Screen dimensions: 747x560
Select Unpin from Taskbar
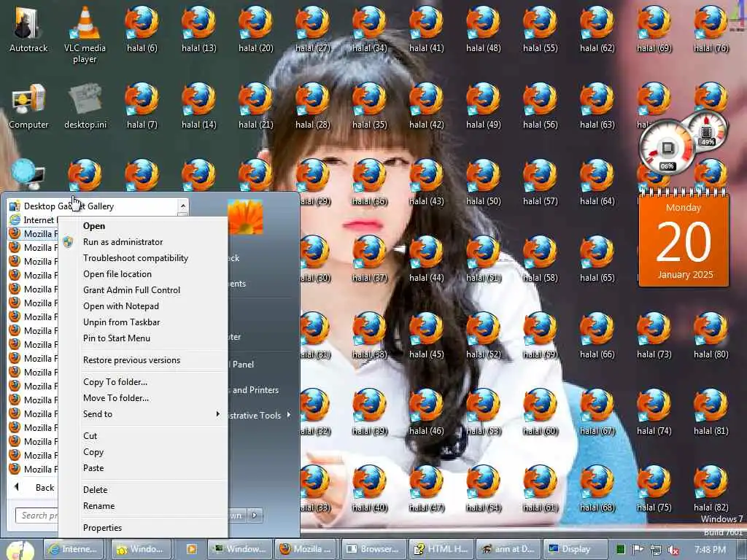pyautogui.click(x=122, y=322)
